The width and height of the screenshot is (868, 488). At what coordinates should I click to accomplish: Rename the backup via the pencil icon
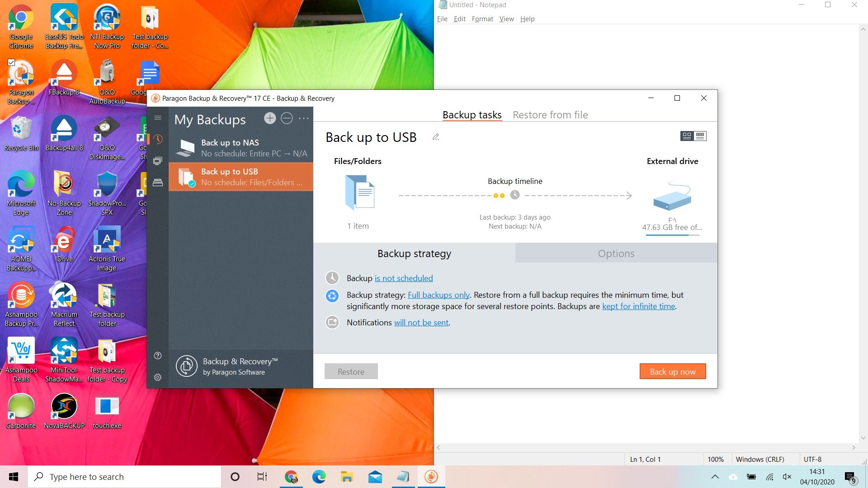click(x=435, y=136)
